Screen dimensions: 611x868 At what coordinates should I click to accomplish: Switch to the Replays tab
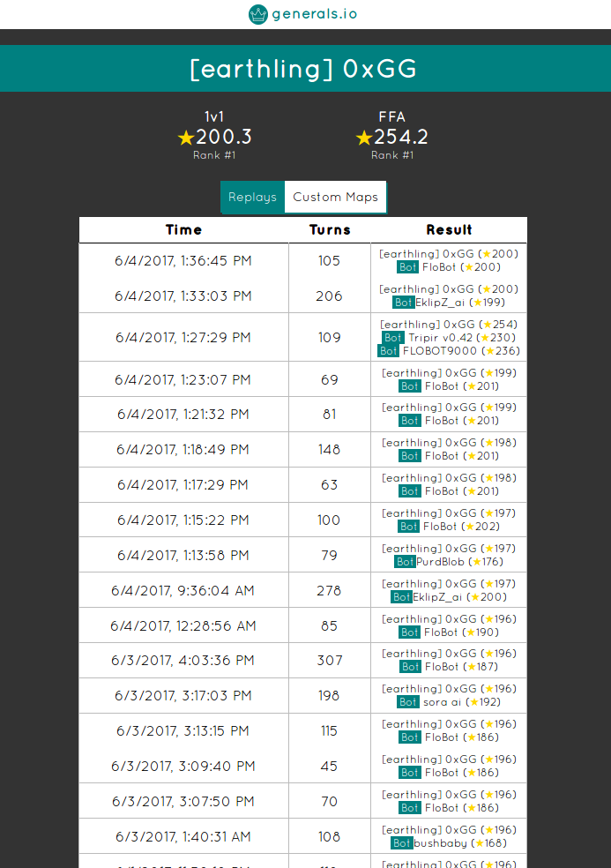pyautogui.click(x=252, y=197)
